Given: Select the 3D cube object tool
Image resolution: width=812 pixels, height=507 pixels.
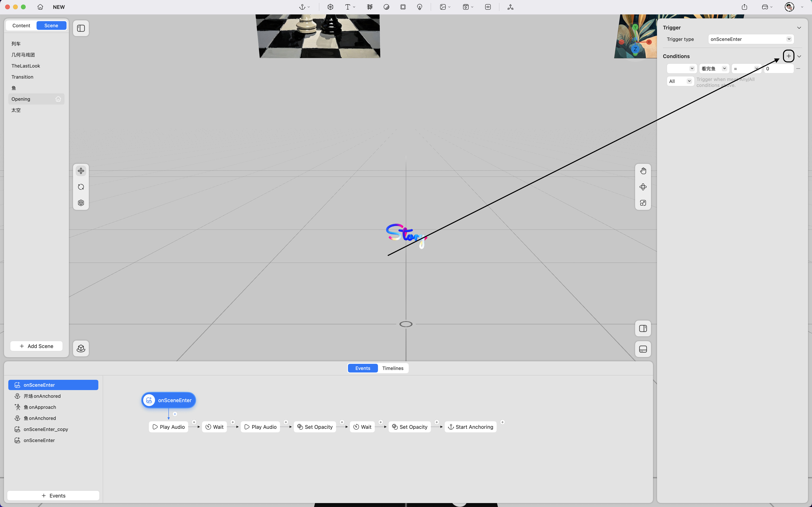Looking at the screenshot, I should pyautogui.click(x=330, y=7).
